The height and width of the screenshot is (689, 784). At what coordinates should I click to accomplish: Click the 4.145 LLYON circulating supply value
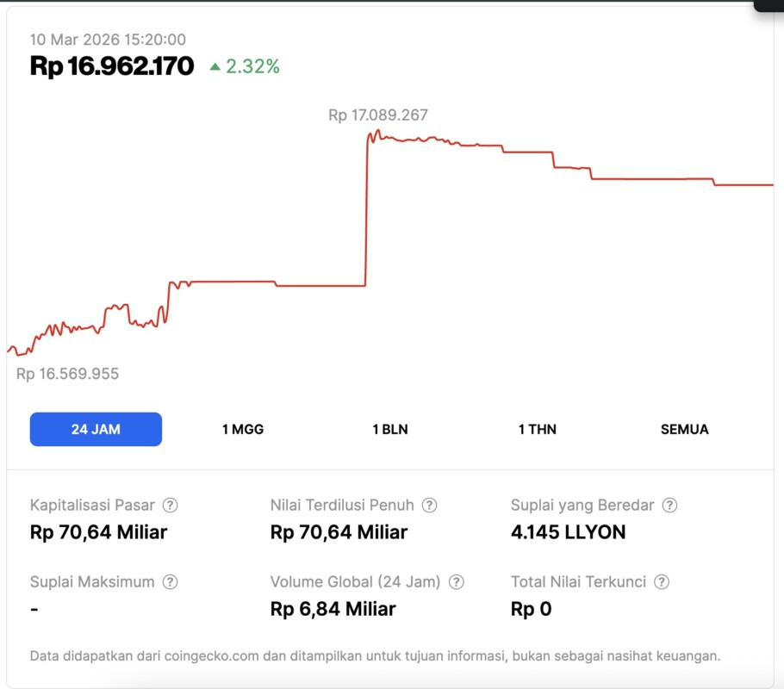click(568, 532)
